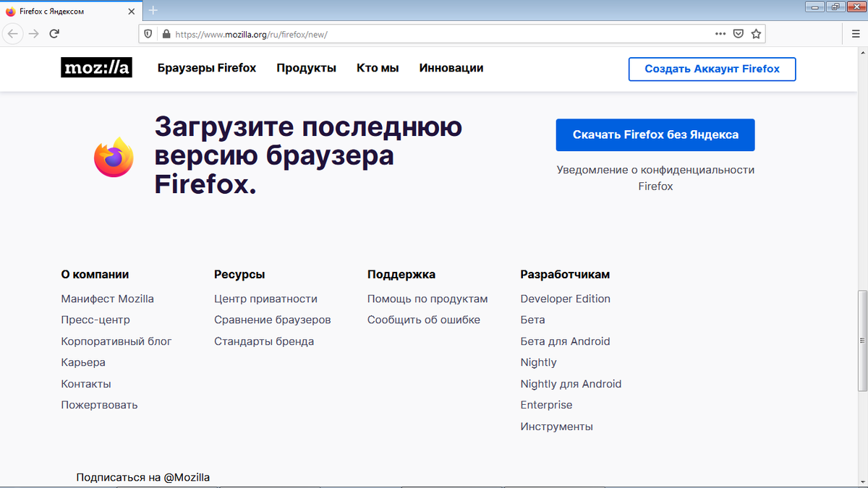Save page to Pocket icon
This screenshot has width=868, height=488.
pos(739,33)
